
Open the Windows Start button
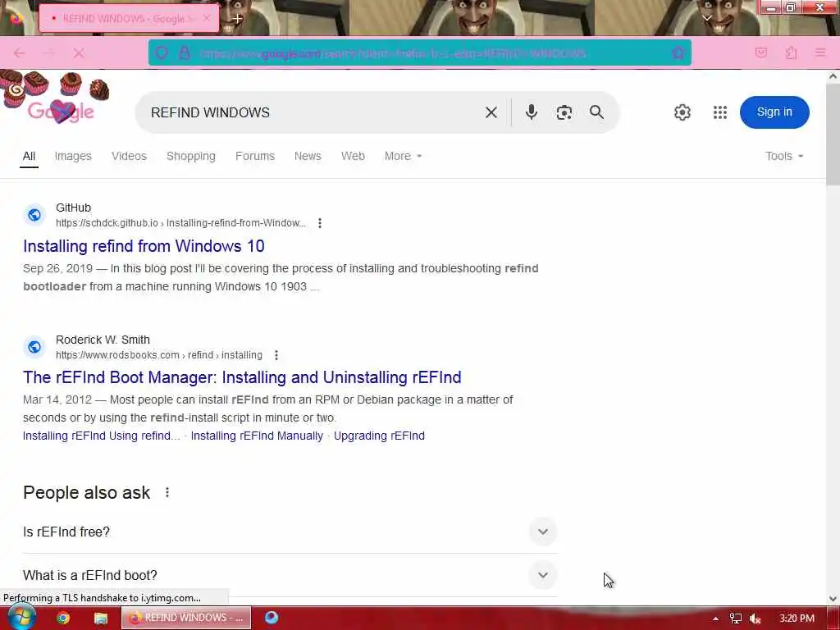tap(21, 617)
